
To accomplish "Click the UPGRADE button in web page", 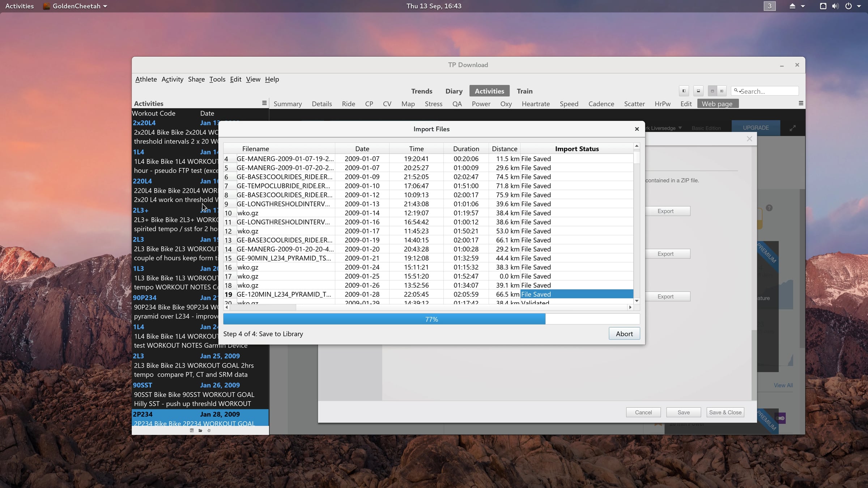I will click(x=756, y=128).
